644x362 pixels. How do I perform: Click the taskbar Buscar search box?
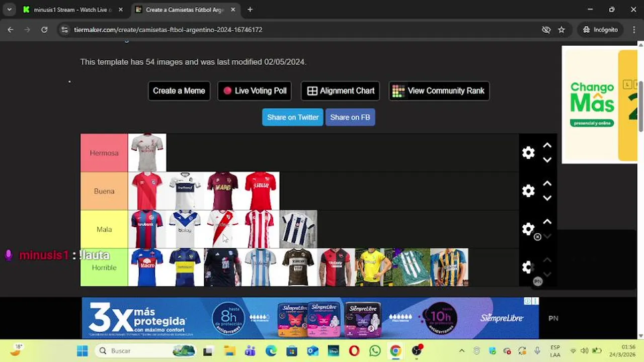[x=145, y=351]
